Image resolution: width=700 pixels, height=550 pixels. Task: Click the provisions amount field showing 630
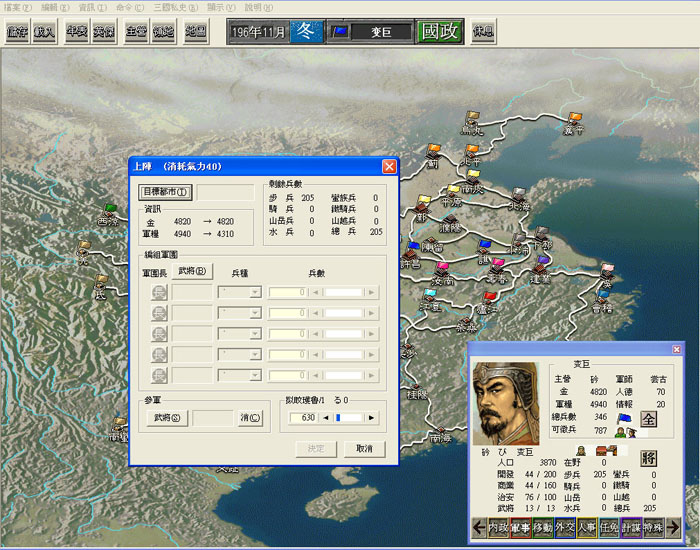pos(302,418)
